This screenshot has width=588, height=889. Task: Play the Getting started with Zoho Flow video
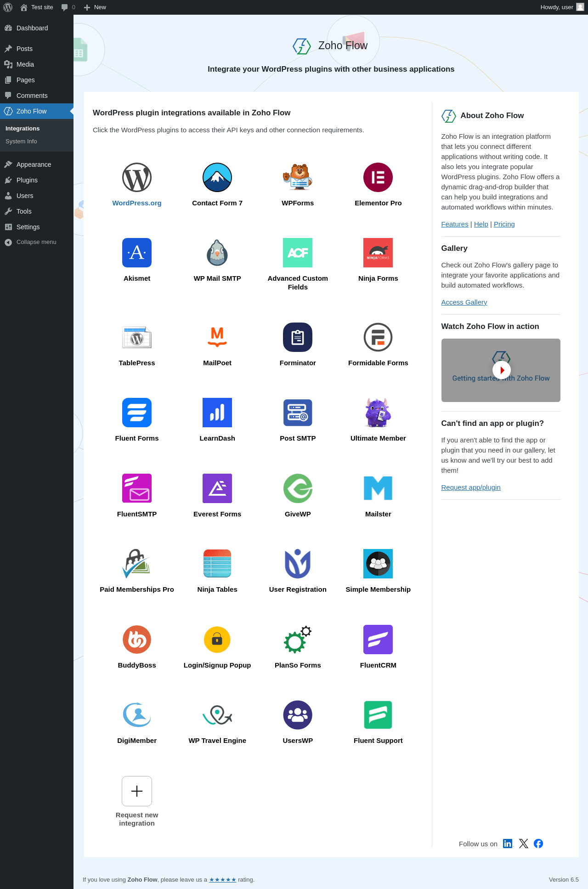tap(501, 370)
